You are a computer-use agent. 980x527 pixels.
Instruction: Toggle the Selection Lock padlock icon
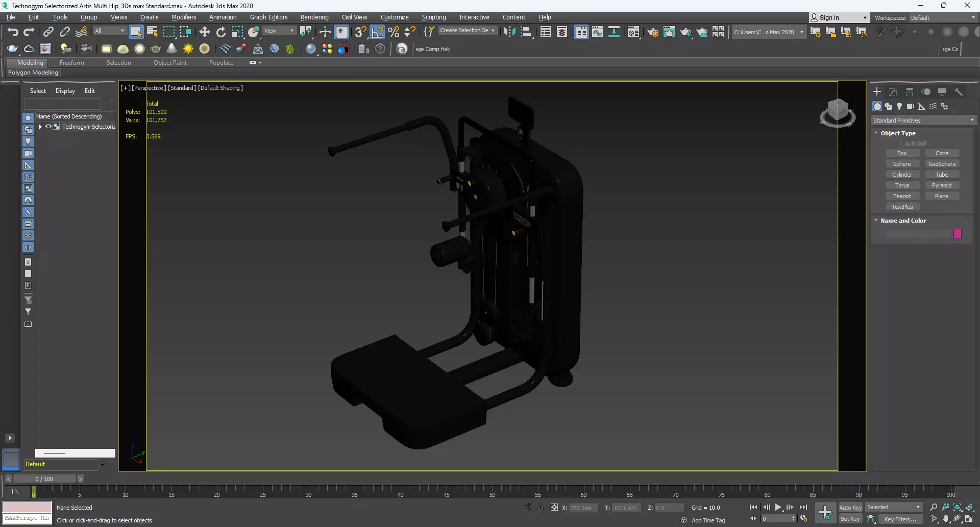click(541, 507)
